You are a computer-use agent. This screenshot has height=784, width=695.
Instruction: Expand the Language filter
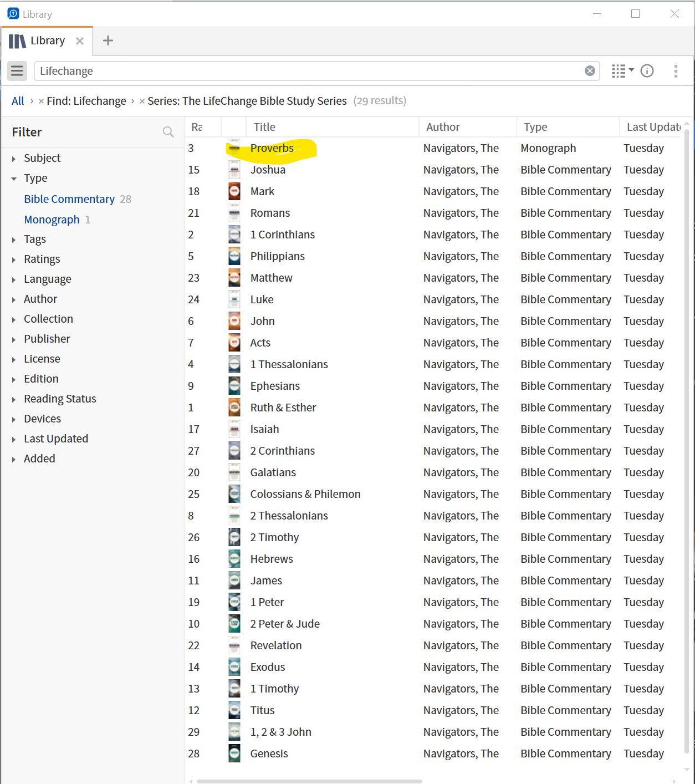click(14, 280)
